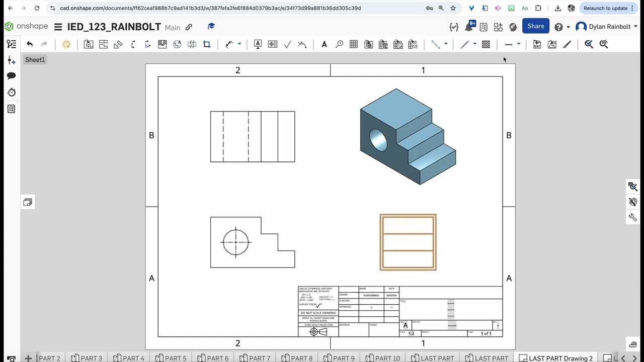The width and height of the screenshot is (644, 362).
Task: Pick the Break view tool
Action: click(x=192, y=45)
